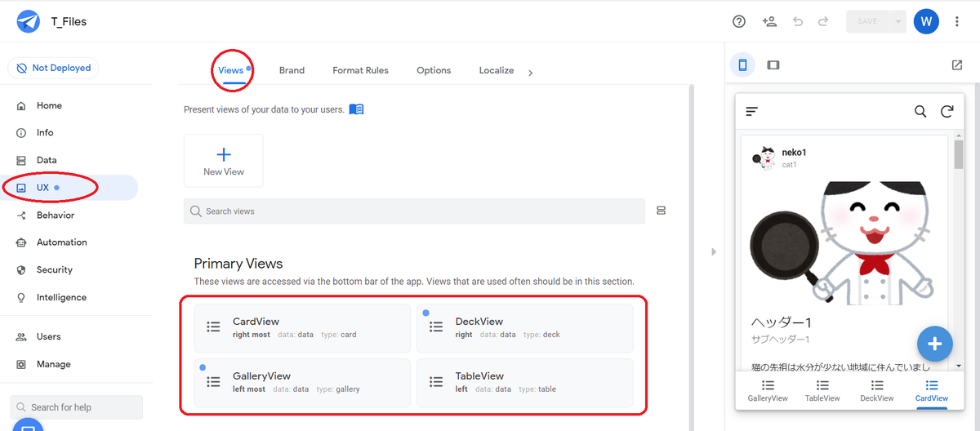Click the preview vertical scrollbar
This screenshot has height=431, width=980.
tap(959, 153)
